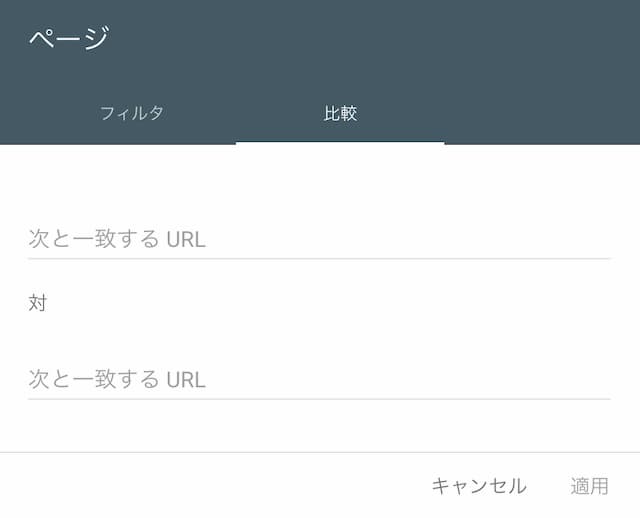
Task: Click the placeholder text in the bottom URL field
Action: pyautogui.click(x=117, y=379)
